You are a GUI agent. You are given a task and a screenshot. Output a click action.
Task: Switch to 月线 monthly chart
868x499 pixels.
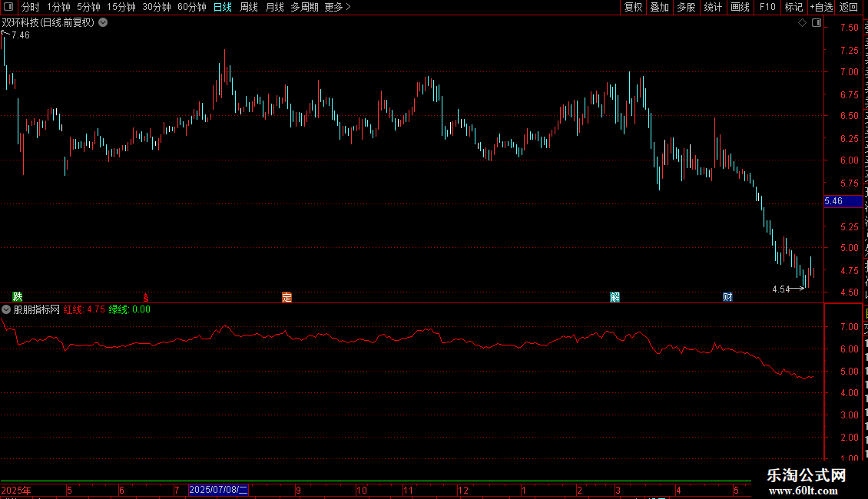(274, 7)
